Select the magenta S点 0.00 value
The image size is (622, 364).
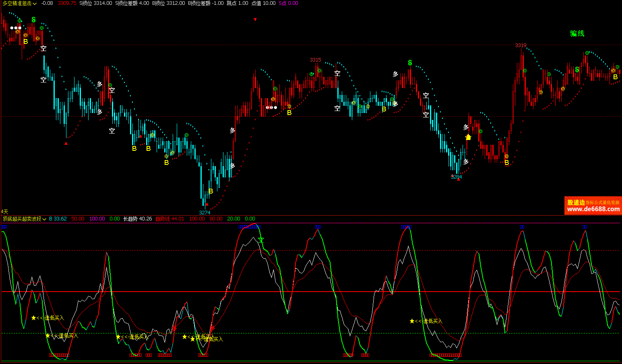tap(288, 3)
